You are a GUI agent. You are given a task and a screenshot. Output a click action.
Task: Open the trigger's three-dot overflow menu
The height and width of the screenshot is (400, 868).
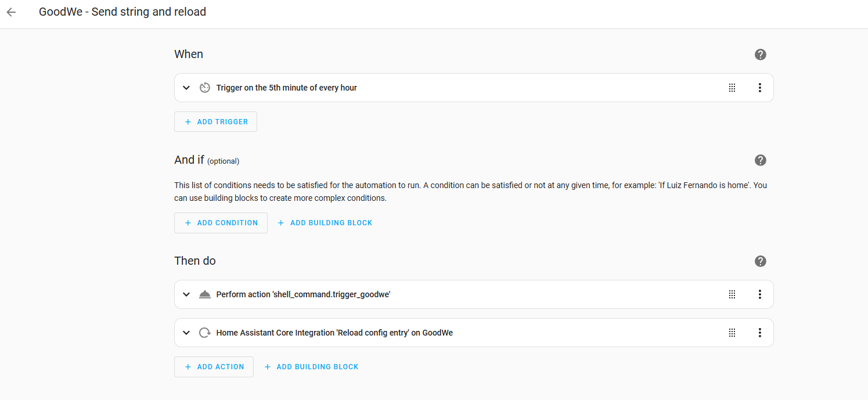[x=759, y=88]
